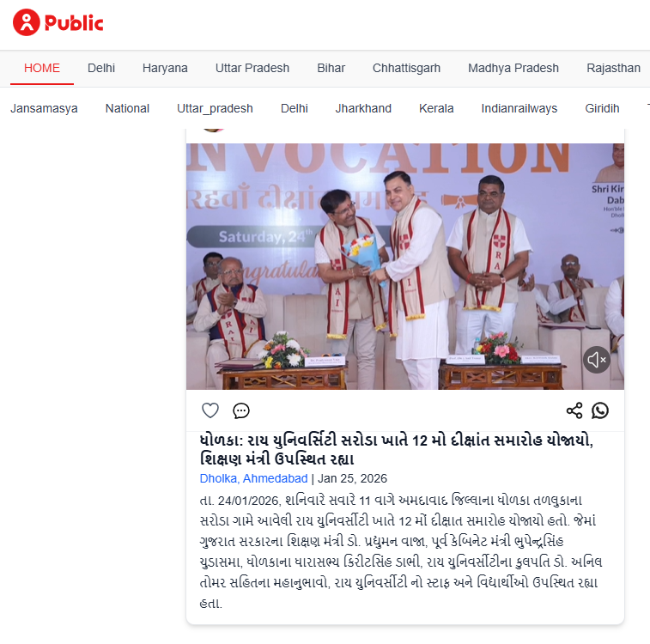Click the Dholka, Ahmedabad location link
The image size is (650, 644).
(253, 478)
